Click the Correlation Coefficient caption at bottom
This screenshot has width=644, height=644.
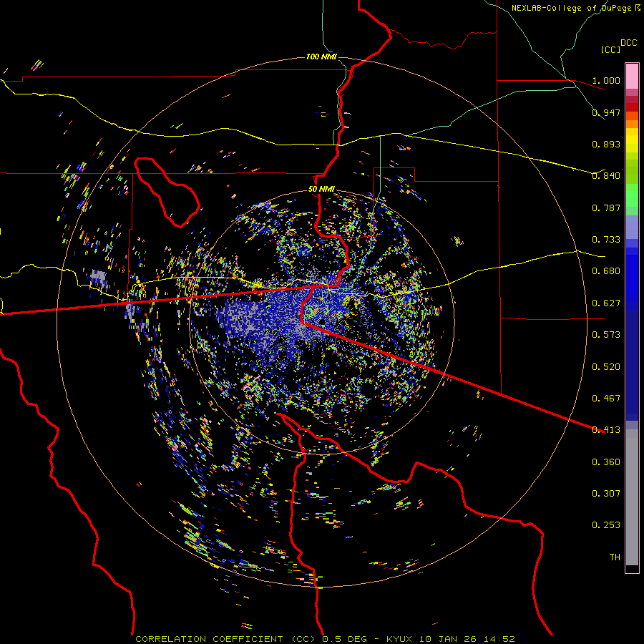[x=325, y=639]
